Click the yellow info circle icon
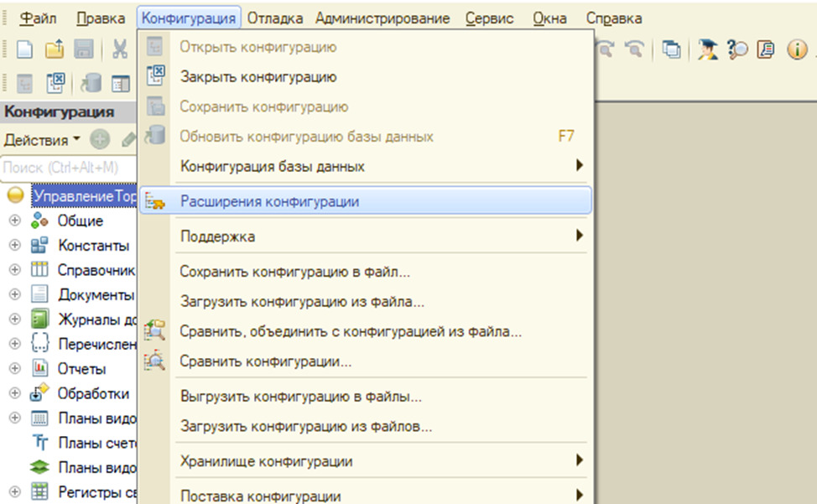 (797, 50)
